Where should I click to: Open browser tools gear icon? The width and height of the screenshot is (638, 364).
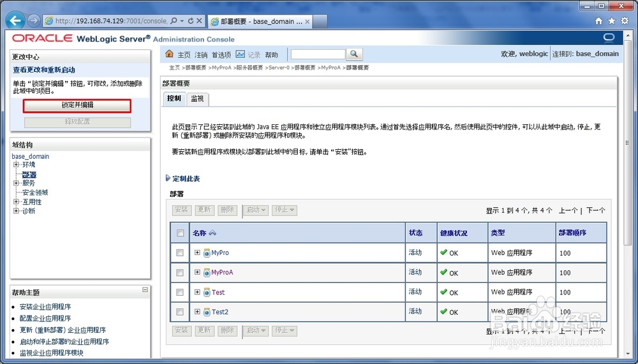[x=625, y=21]
